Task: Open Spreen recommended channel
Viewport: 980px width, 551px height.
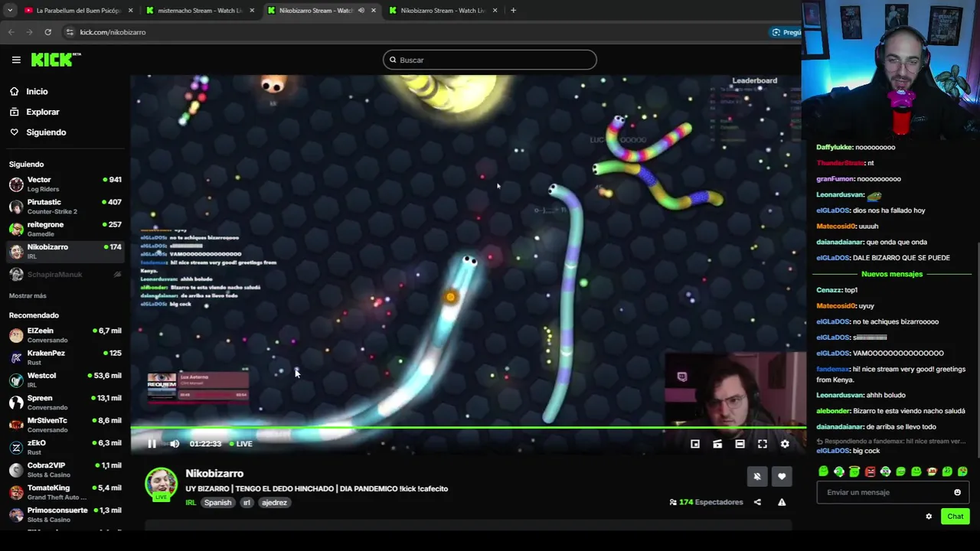Action: point(65,402)
